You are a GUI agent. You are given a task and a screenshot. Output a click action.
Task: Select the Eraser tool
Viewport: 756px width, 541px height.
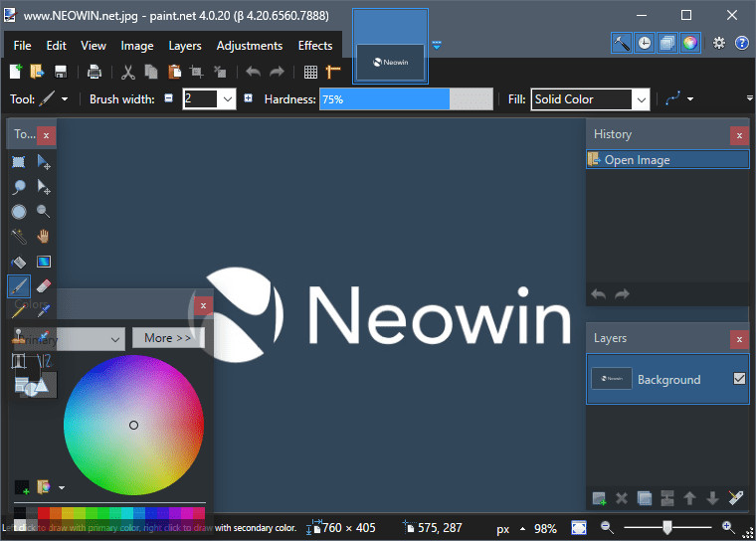tap(44, 286)
